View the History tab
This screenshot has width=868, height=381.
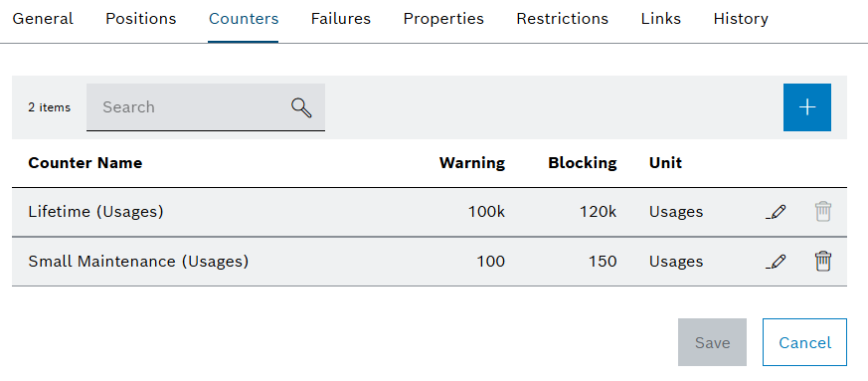pos(741,19)
